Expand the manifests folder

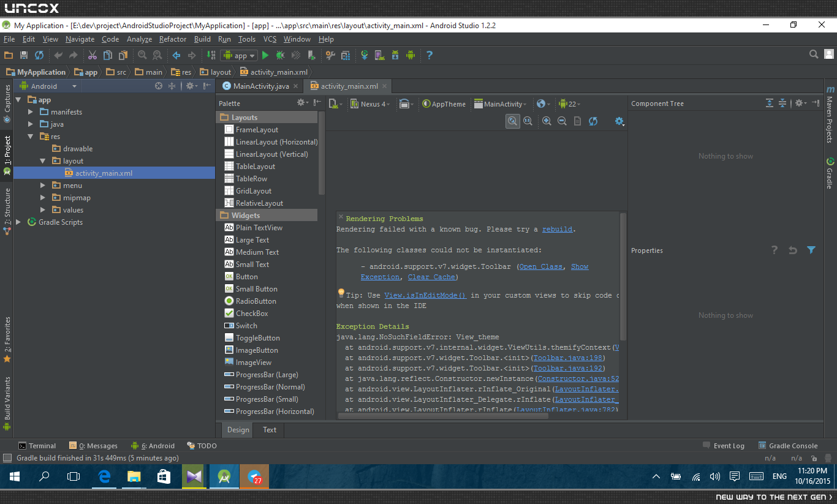pyautogui.click(x=31, y=112)
